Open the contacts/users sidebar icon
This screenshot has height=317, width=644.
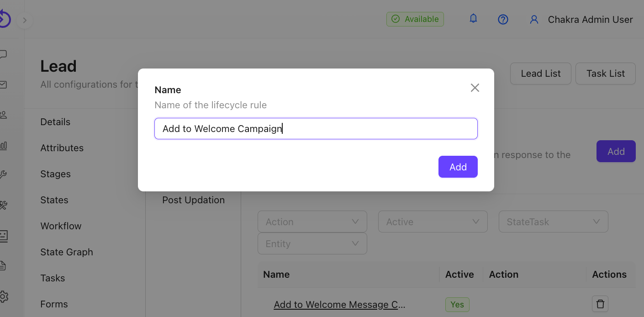(x=4, y=115)
